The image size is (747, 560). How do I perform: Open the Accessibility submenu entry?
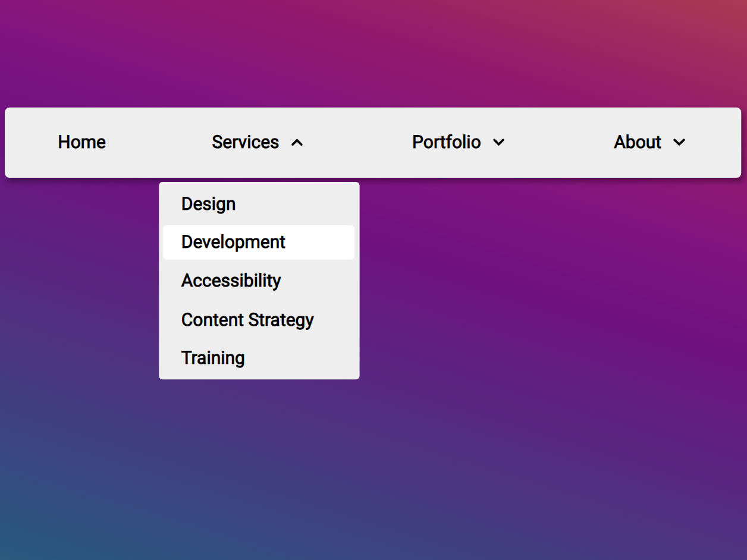[x=231, y=281]
